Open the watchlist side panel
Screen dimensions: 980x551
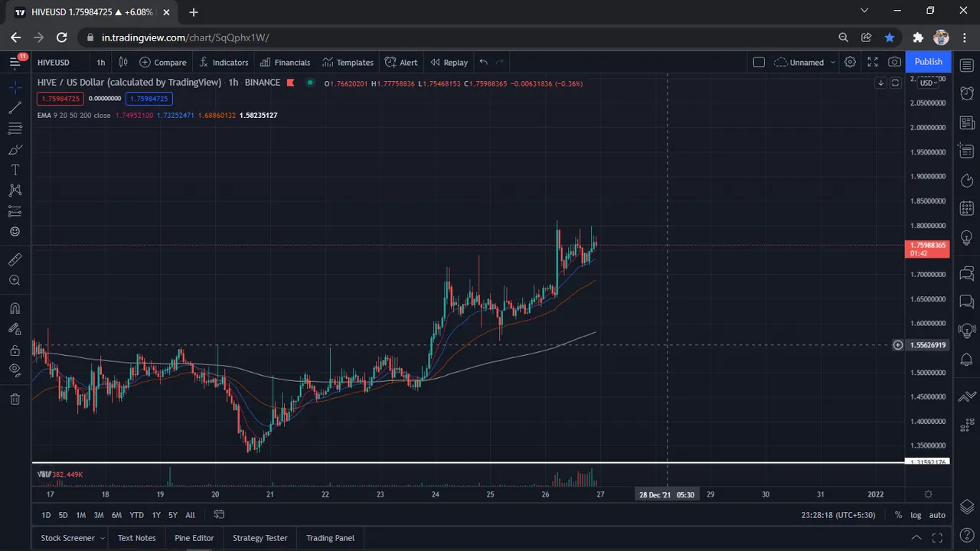coord(967,66)
